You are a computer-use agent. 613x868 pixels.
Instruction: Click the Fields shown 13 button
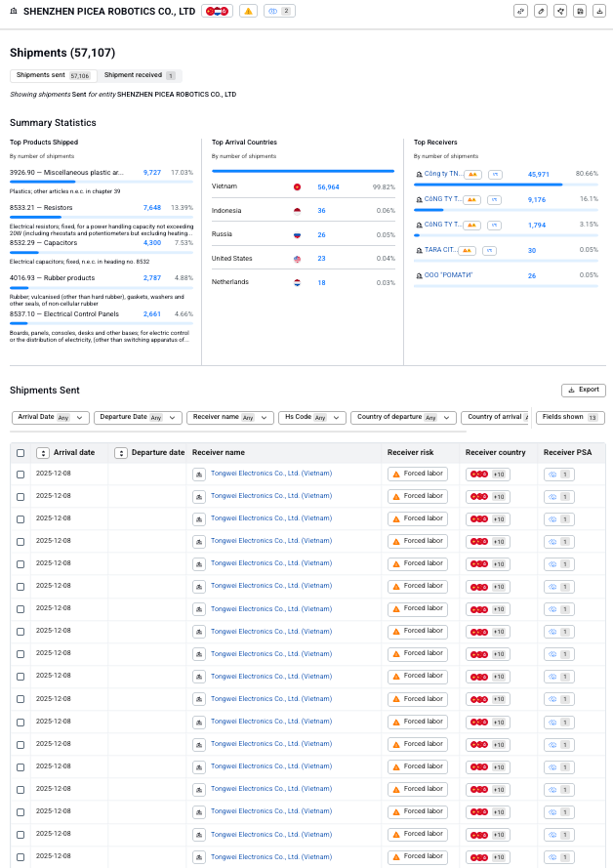(570, 417)
